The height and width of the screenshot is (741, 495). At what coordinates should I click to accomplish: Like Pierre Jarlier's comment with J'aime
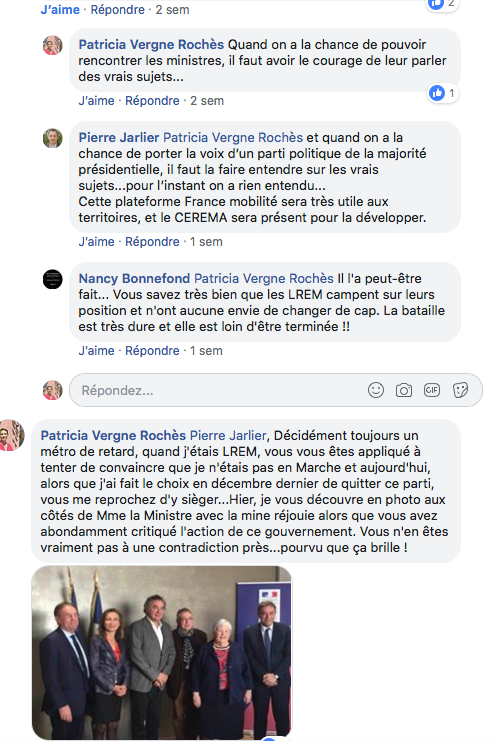coord(96,242)
